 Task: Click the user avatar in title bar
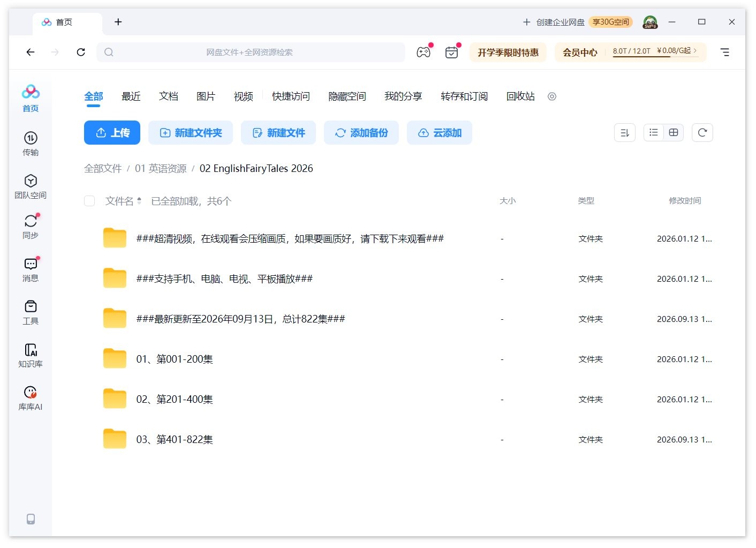(x=650, y=22)
